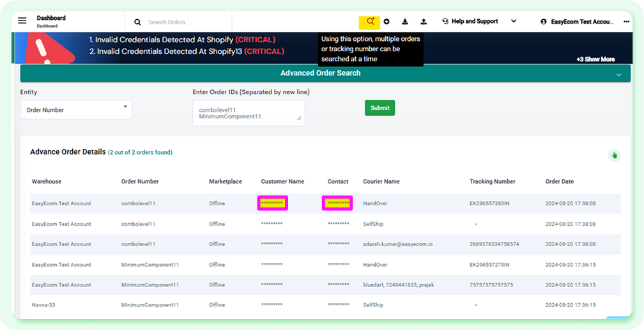Screen dimensions: 644x330
Task: Open the advanced order search icon
Action: pos(370,22)
